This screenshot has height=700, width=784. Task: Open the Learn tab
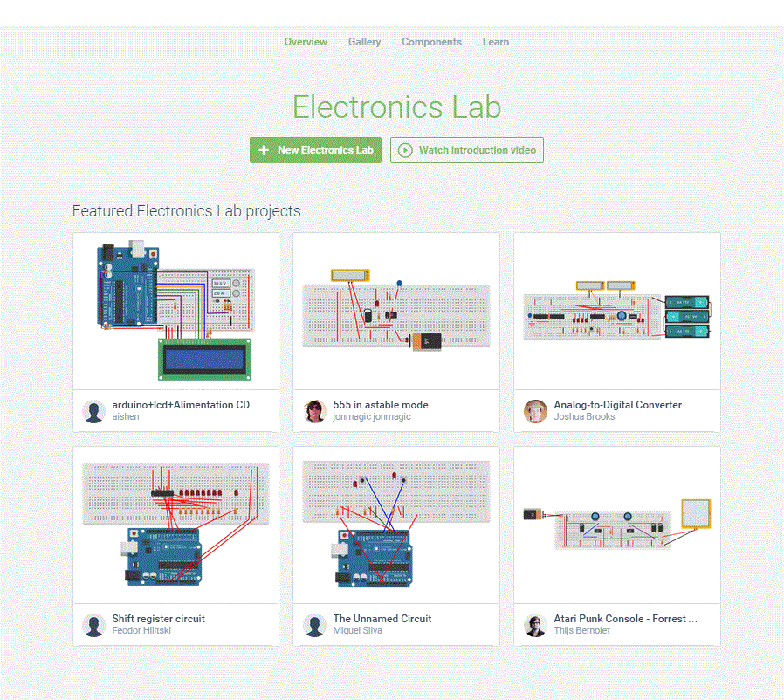tap(495, 42)
